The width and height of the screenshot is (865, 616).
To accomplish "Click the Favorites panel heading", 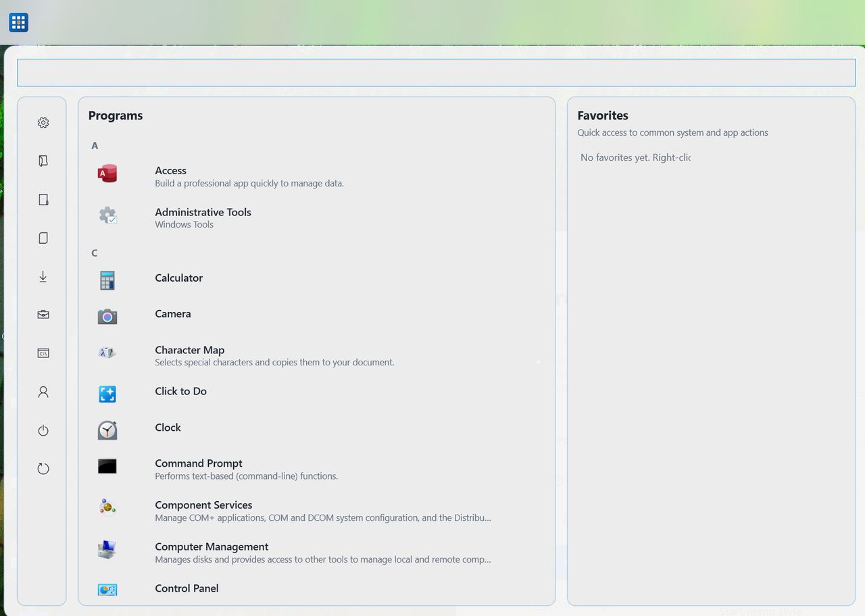I will [x=603, y=115].
